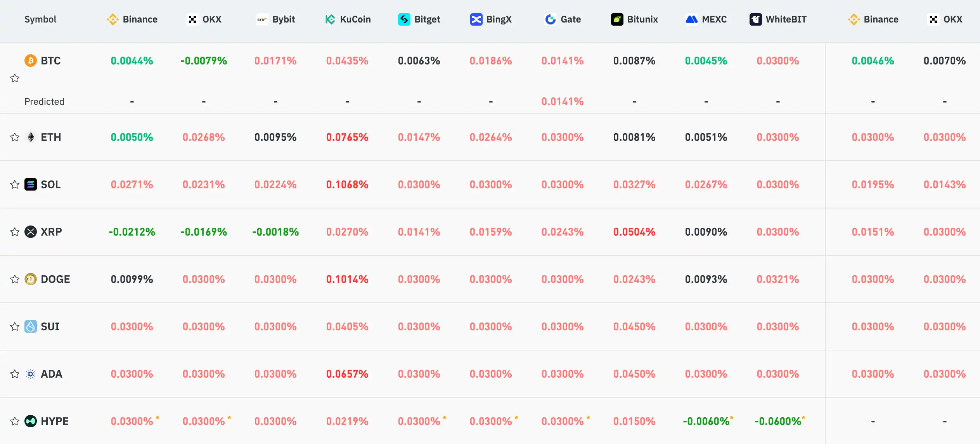Toggle the favorite star for BTC

pos(15,78)
